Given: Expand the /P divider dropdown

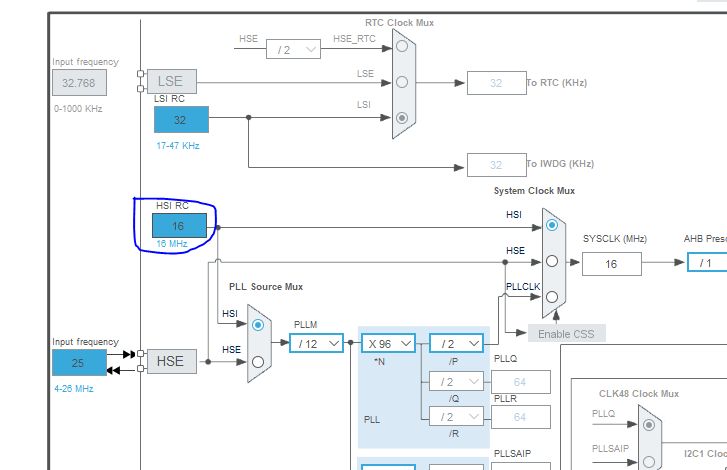Looking at the screenshot, I should (456, 343).
